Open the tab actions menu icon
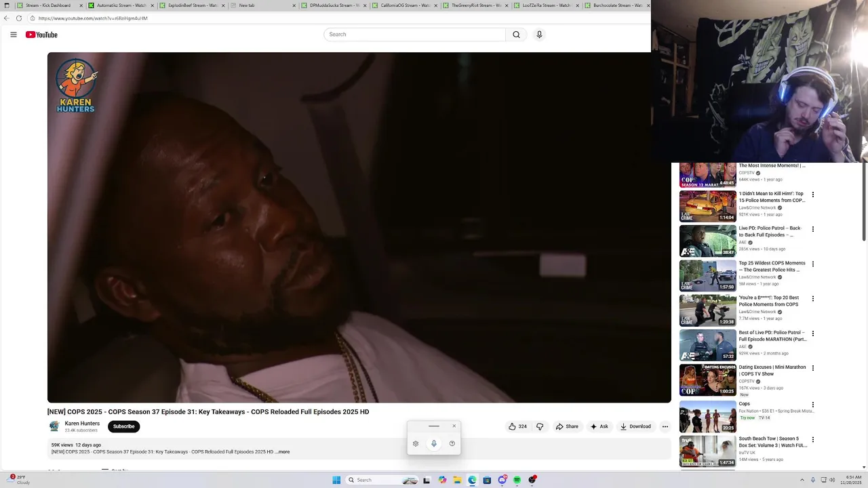 tap(7, 5)
